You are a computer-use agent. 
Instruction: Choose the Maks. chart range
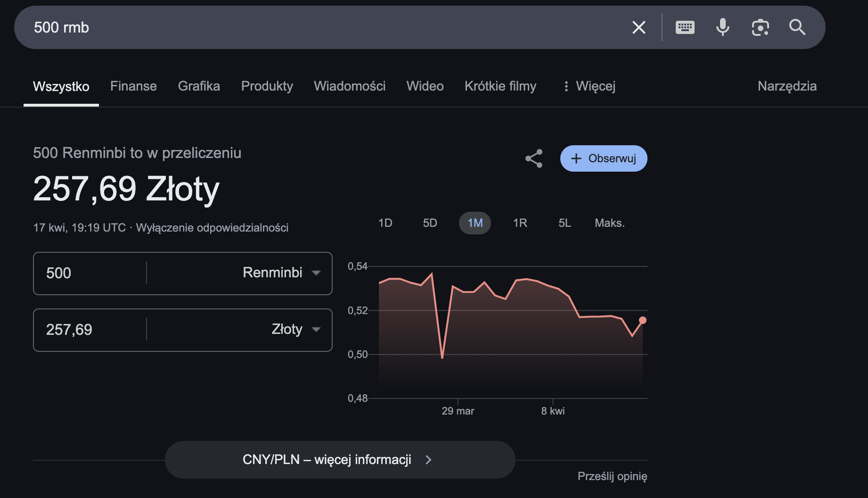click(609, 223)
